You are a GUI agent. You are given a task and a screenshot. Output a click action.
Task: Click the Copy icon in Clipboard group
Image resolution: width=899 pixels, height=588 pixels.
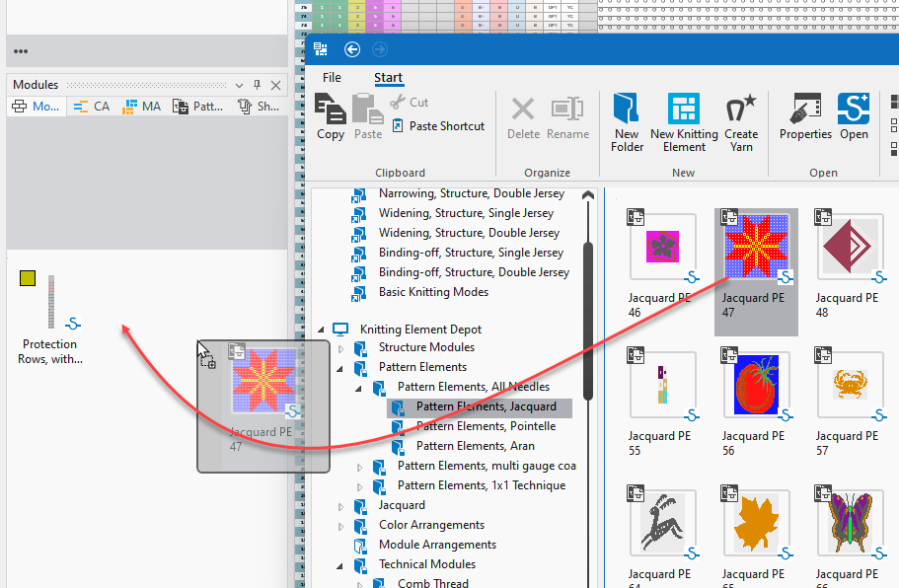tap(330, 116)
